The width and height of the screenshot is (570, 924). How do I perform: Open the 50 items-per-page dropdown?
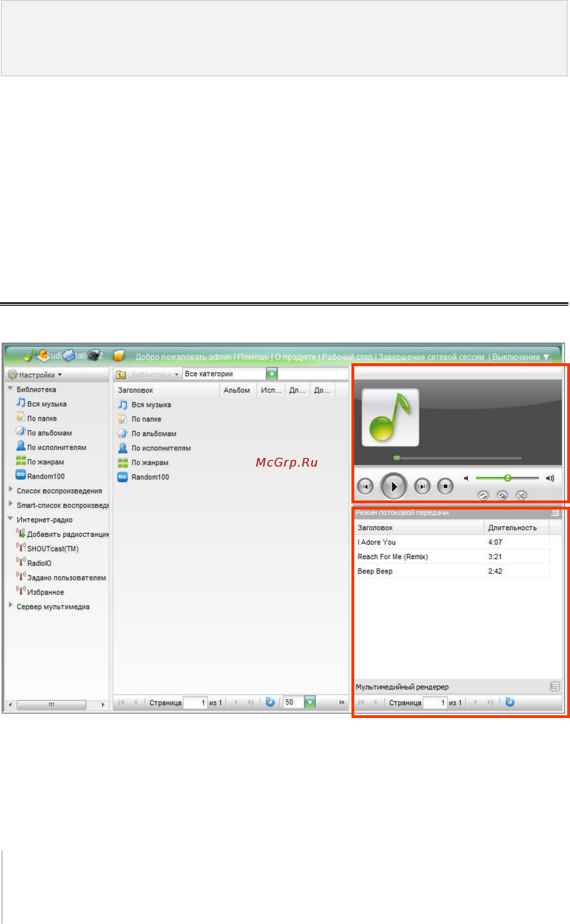pyautogui.click(x=310, y=702)
